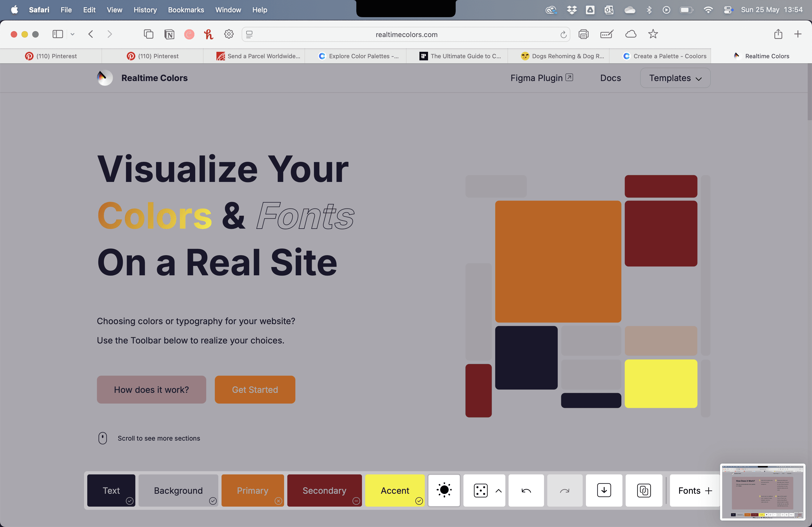This screenshot has height=527, width=812.
Task: Click the export download icon
Action: point(604,491)
